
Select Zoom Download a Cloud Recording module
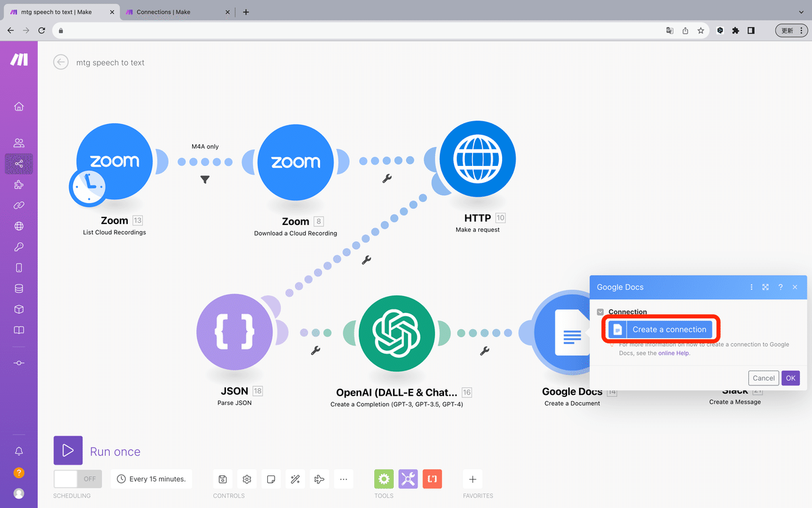[296, 162]
